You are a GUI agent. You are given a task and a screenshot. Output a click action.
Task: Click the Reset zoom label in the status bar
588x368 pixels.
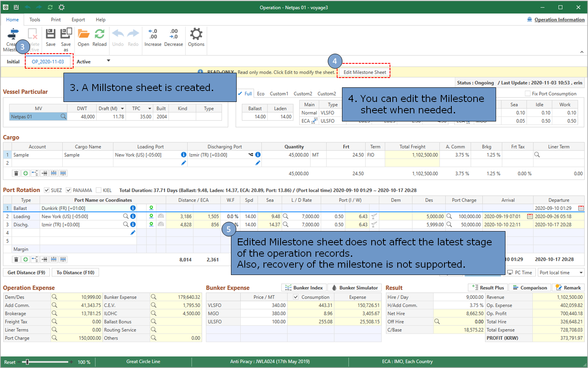(10, 362)
